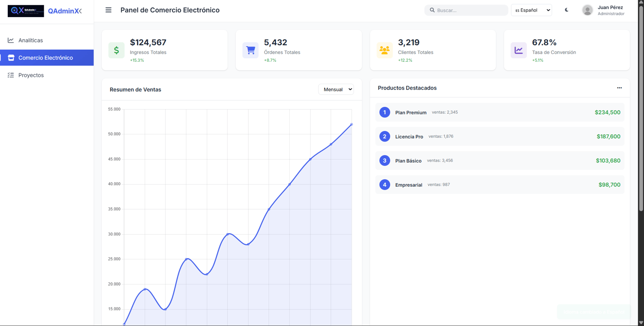Select Comercio Electrónico sidebar item
Image resolution: width=644 pixels, height=326 pixels.
pyautogui.click(x=47, y=57)
